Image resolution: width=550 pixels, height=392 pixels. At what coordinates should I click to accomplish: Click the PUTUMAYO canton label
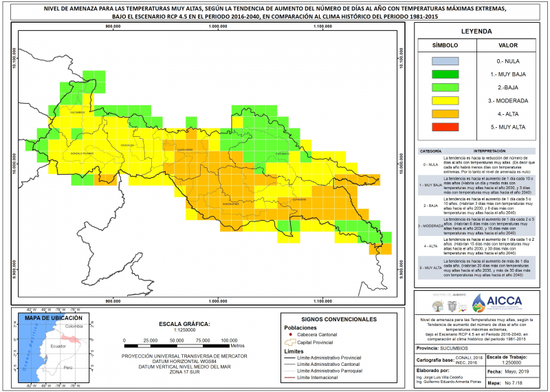coord(283,154)
